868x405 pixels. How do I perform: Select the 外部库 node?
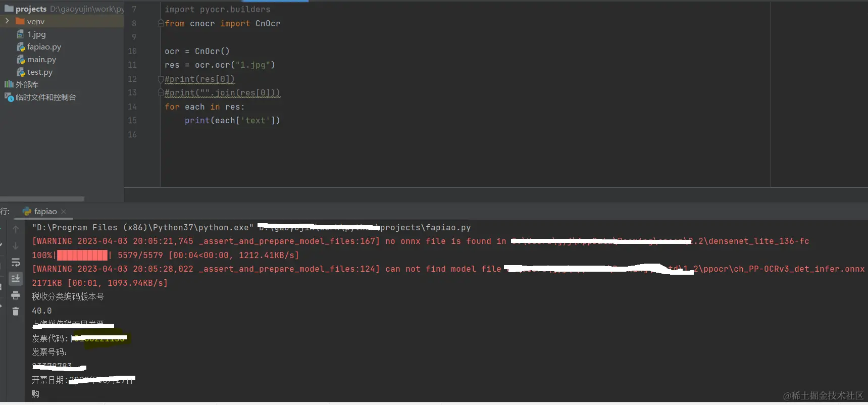[x=27, y=84]
